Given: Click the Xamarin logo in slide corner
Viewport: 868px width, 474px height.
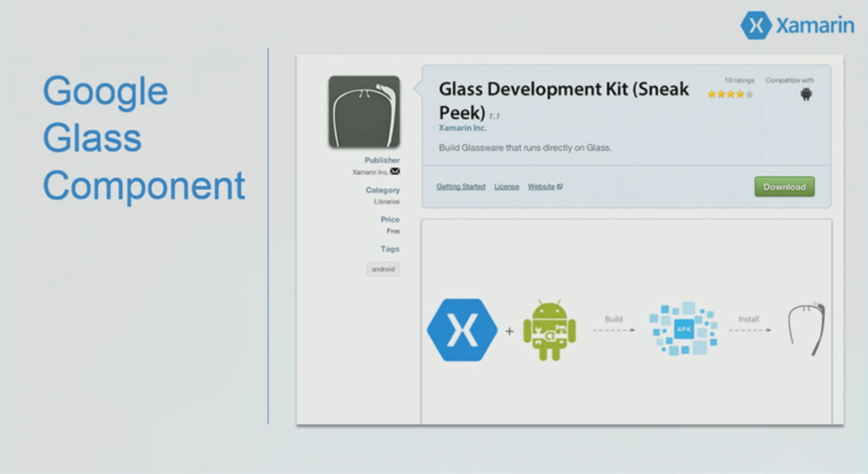Looking at the screenshot, I should [x=797, y=25].
